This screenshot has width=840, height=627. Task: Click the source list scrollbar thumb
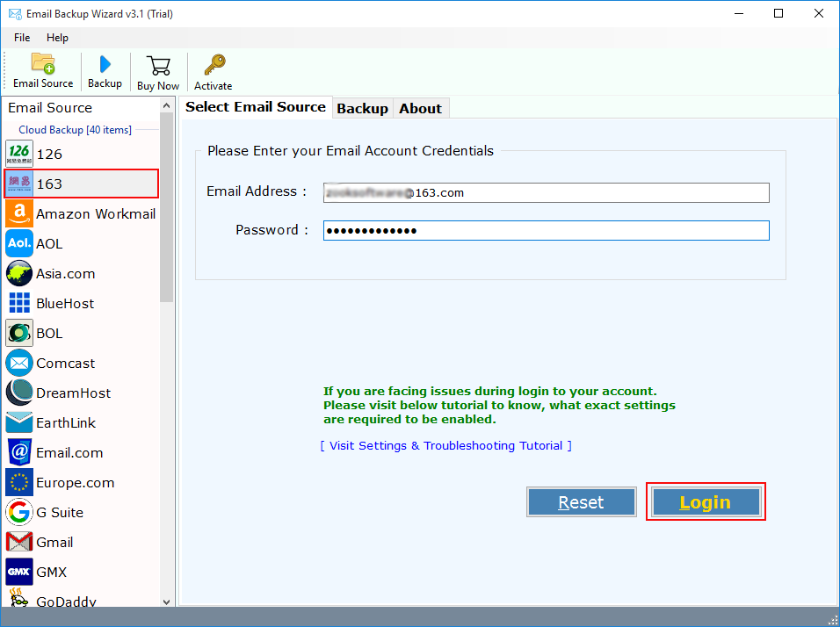coord(167,208)
